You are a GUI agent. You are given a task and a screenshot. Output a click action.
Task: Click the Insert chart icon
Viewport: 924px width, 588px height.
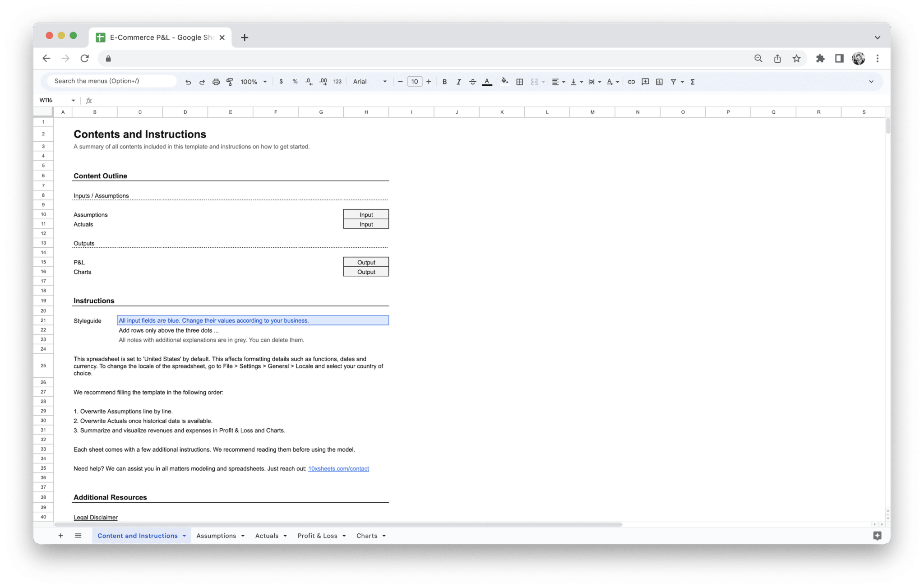pyautogui.click(x=659, y=82)
